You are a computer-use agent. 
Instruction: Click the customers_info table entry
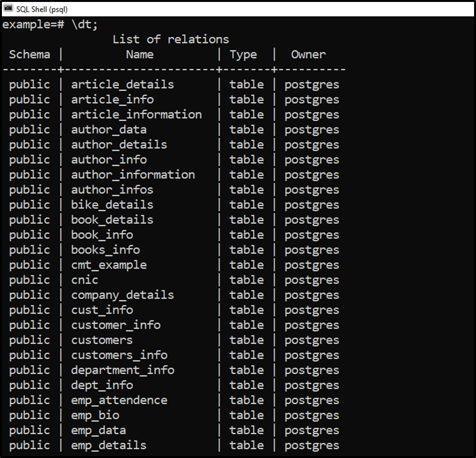[119, 355]
